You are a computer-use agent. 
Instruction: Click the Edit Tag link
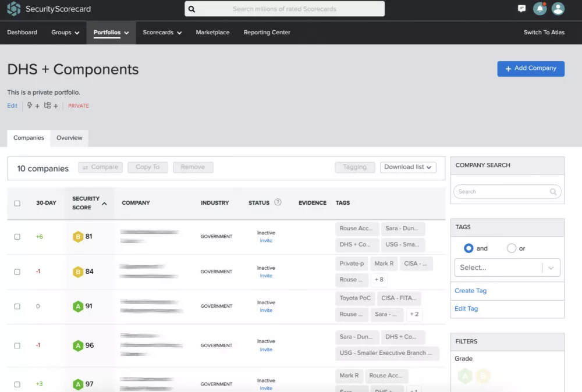(466, 309)
